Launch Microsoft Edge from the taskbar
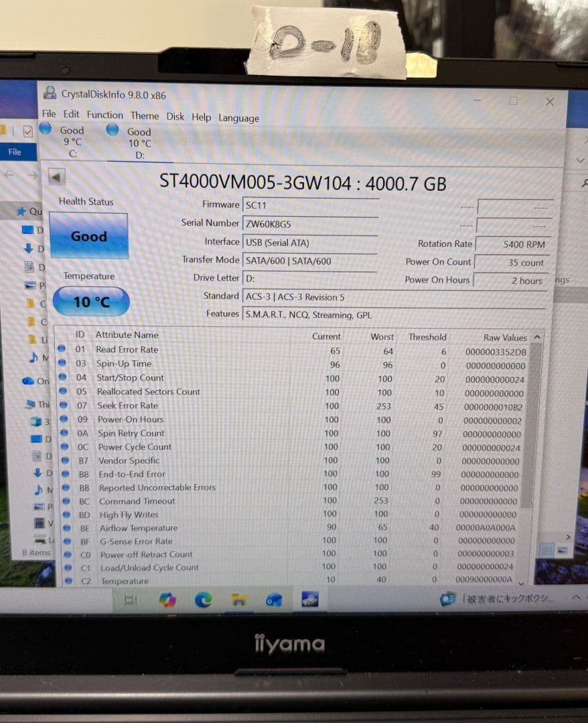 pyautogui.click(x=203, y=599)
